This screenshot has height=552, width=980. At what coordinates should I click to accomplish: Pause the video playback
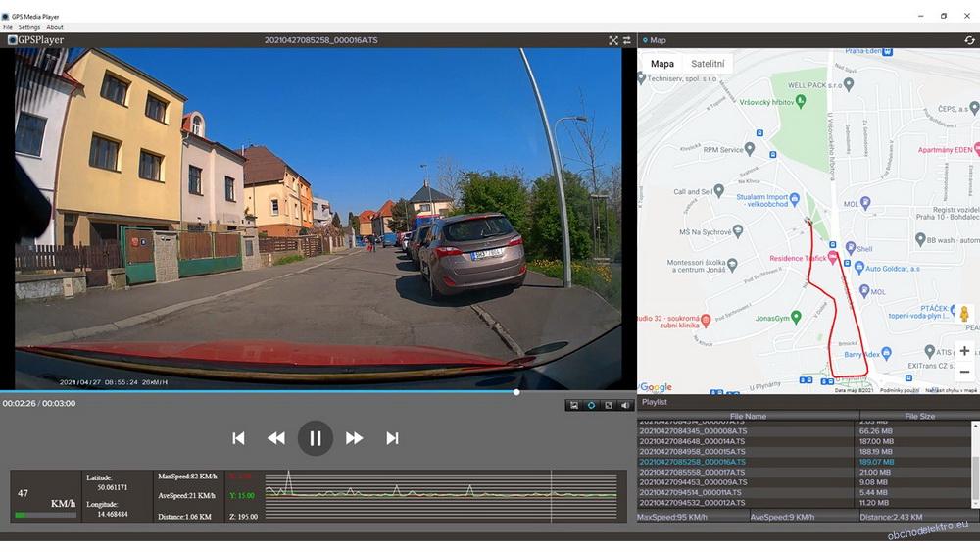click(316, 438)
